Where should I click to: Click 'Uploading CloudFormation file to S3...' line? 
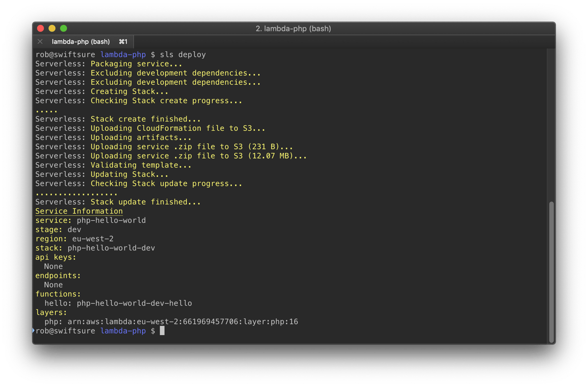150,128
